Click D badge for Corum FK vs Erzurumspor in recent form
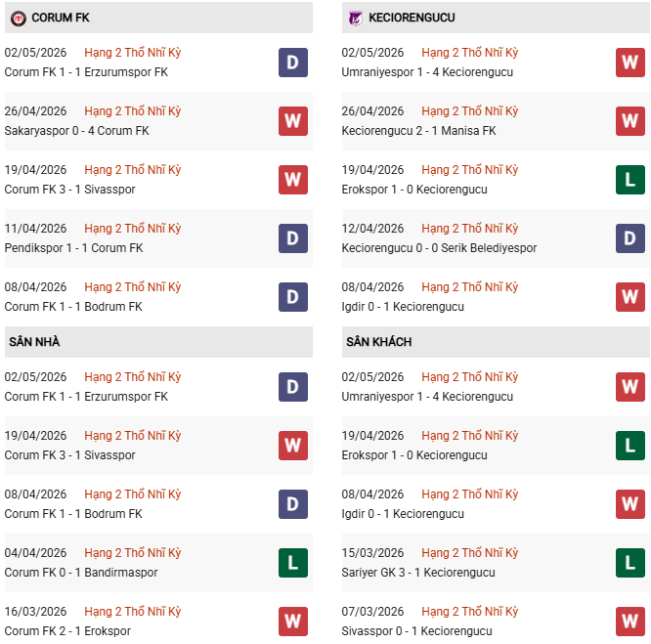 (x=293, y=63)
